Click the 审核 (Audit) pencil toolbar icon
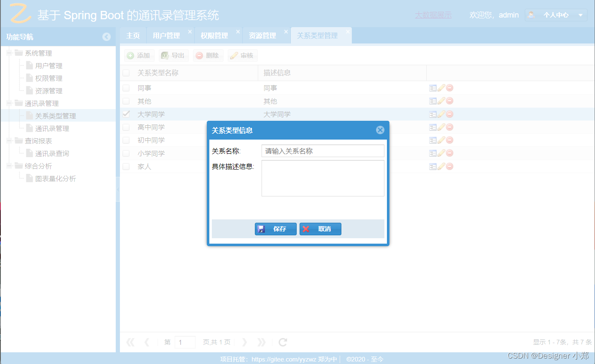 (235, 55)
